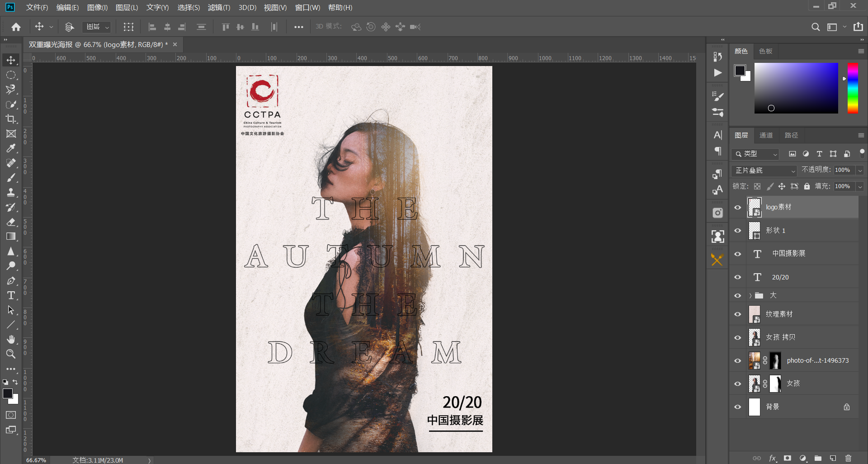Click the zoom percentage field 66.67%
The height and width of the screenshot is (464, 868).
(x=36, y=460)
